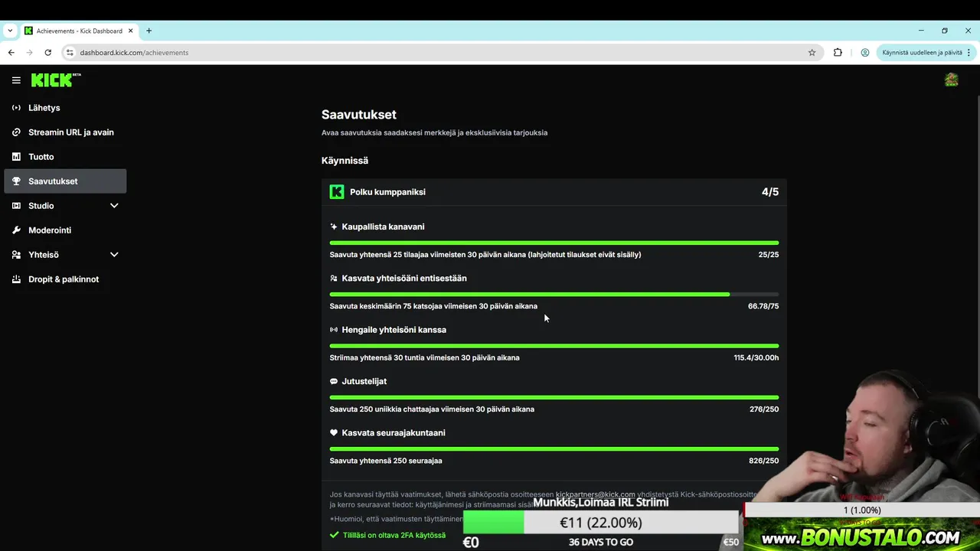Click the 4/5 progress counter
Image resolution: width=980 pixels, height=551 pixels.
(770, 192)
